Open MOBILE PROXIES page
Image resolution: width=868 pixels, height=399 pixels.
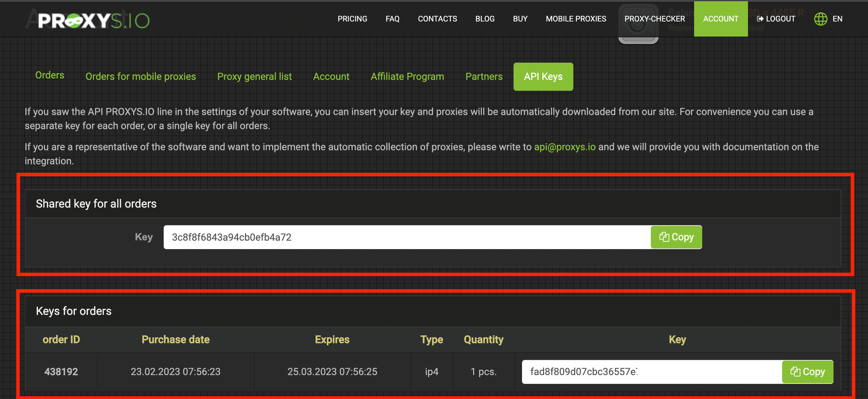pyautogui.click(x=576, y=19)
